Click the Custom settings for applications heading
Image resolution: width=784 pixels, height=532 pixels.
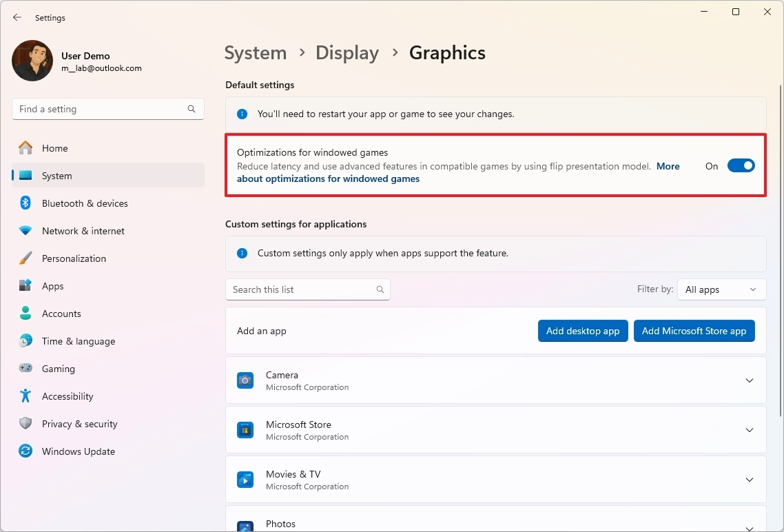pyautogui.click(x=296, y=224)
